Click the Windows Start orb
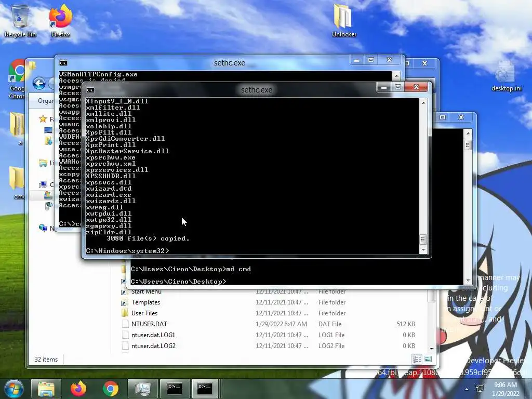 [14, 389]
